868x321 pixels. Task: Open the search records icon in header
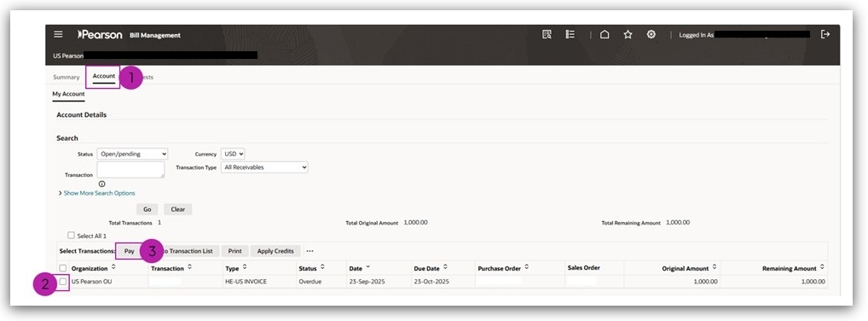[547, 34]
